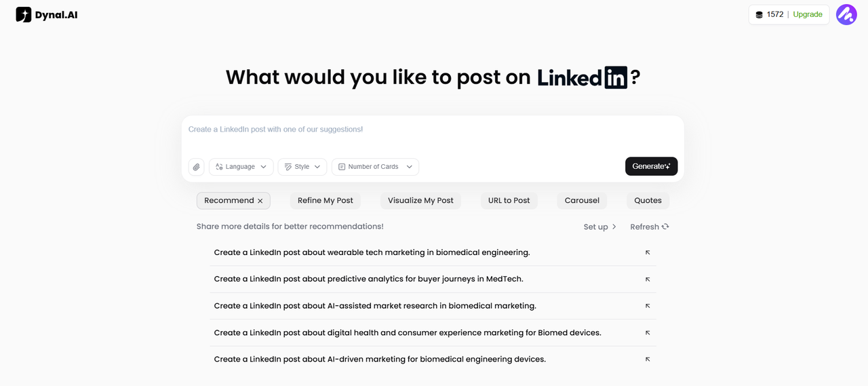Viewport: 868px width, 386px height.
Task: Click the credits coin stack icon
Action: tap(759, 15)
